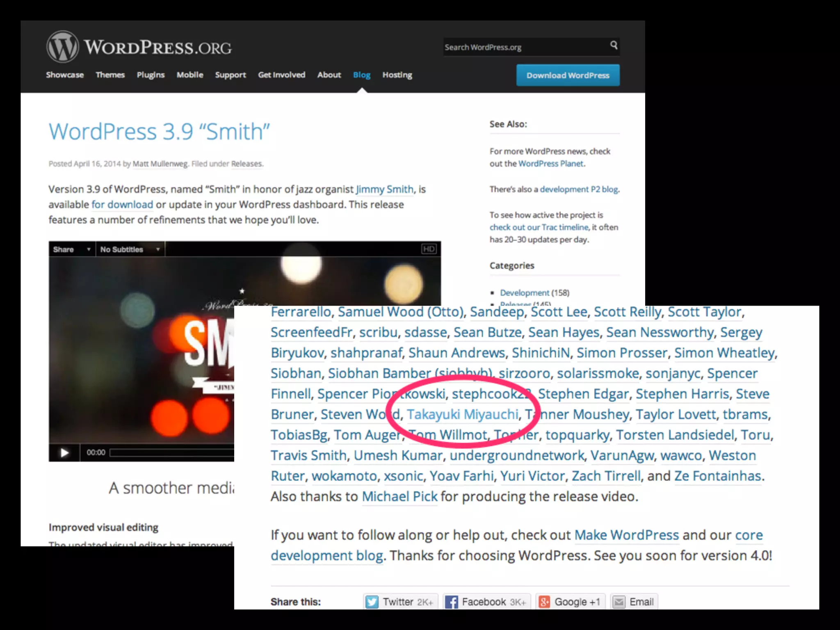Open the Support menu item
This screenshot has height=630, width=840.
coord(231,75)
